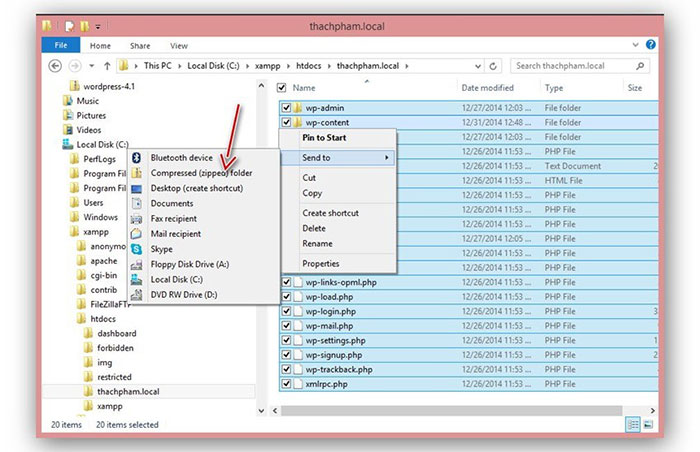Uncheck the xmlrpc.php checkbox
700x452 pixels.
(x=286, y=384)
